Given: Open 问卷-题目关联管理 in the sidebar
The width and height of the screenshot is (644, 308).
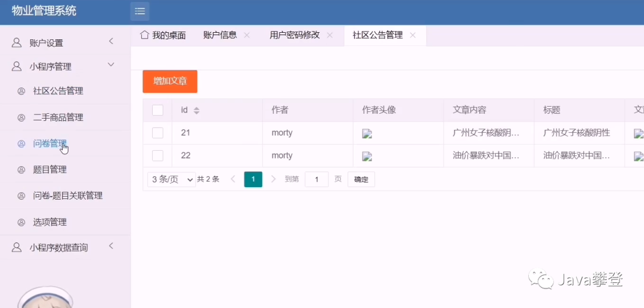Looking at the screenshot, I should [x=68, y=196].
